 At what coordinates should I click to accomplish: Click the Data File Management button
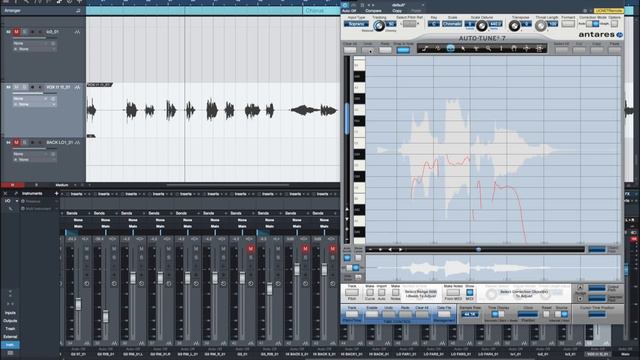click(444, 314)
